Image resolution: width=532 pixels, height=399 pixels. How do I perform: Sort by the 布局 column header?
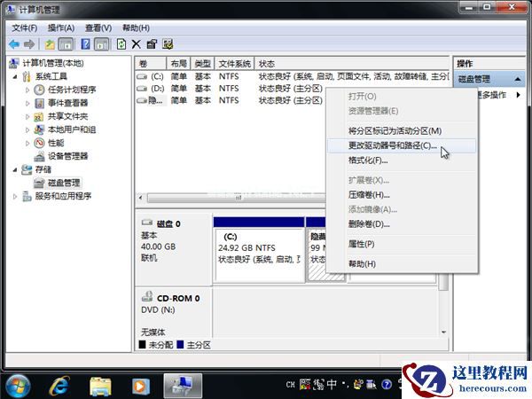point(178,64)
